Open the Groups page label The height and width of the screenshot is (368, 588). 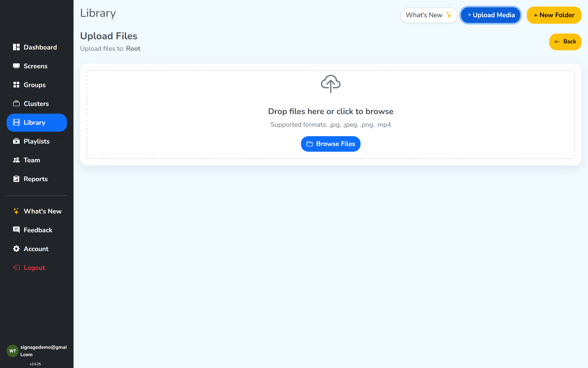pyautogui.click(x=35, y=85)
